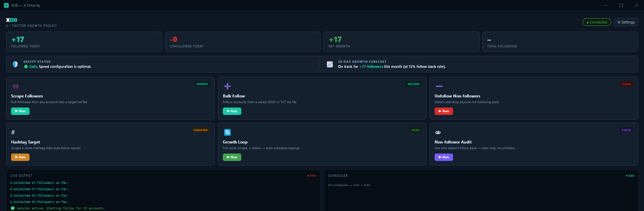Maximize the XDB window
The height and width of the screenshot is (211, 644).
[621, 5]
